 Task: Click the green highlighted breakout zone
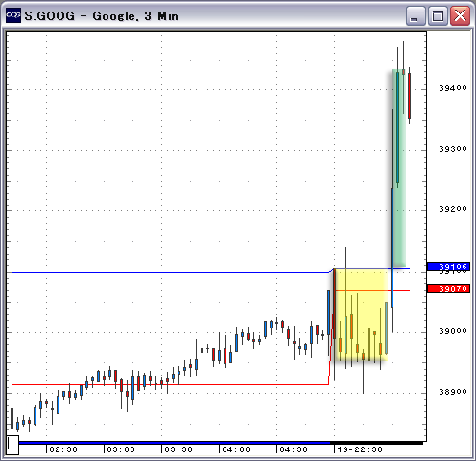(399, 168)
